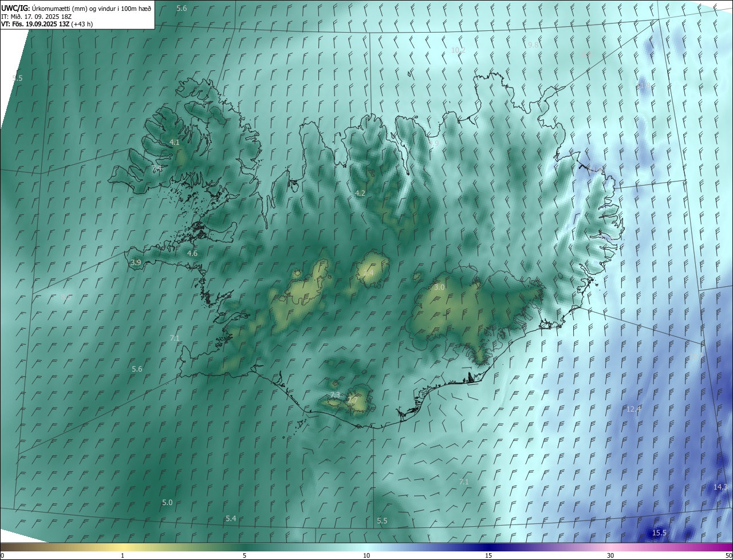
Task: Click the 4.6 value label on the map
Action: coord(192,253)
